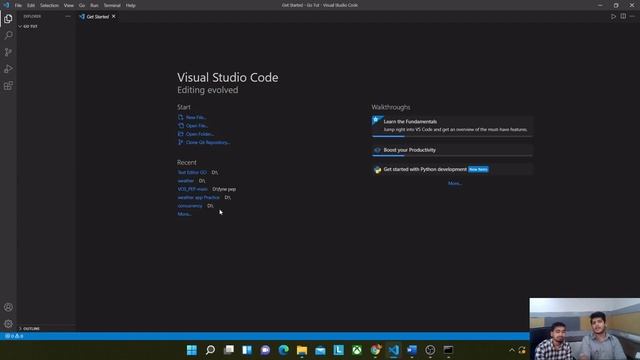Open the Edit menu
The image size is (640, 360).
[31, 5]
